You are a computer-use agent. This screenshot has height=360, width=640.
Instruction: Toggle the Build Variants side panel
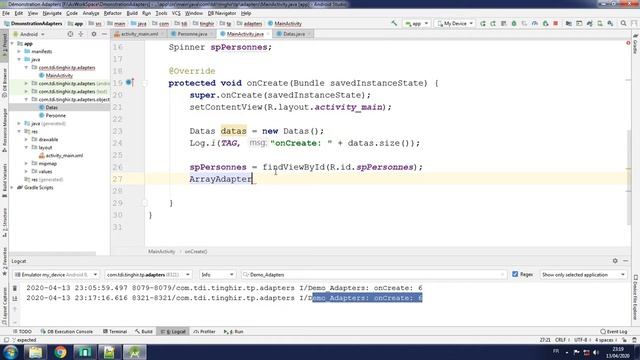pos(4,180)
